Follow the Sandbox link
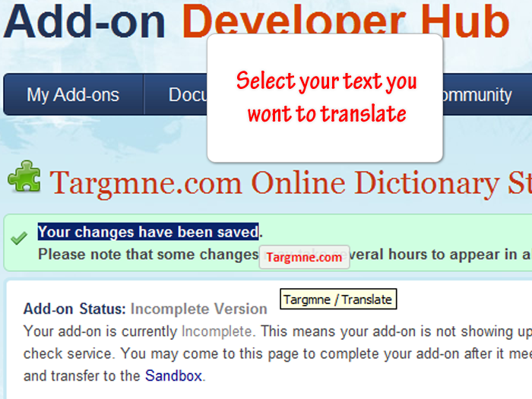532x399 pixels. (x=173, y=376)
